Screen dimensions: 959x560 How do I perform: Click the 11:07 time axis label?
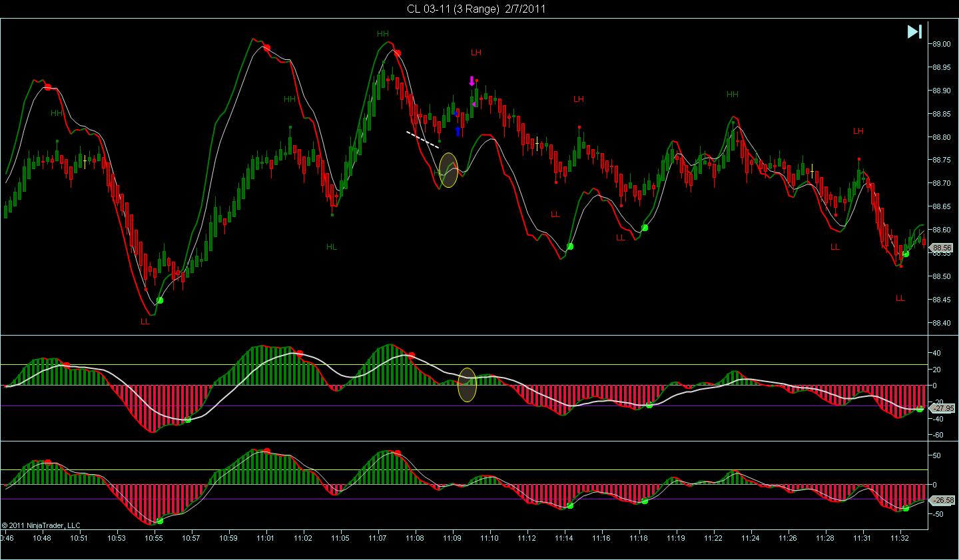point(378,537)
